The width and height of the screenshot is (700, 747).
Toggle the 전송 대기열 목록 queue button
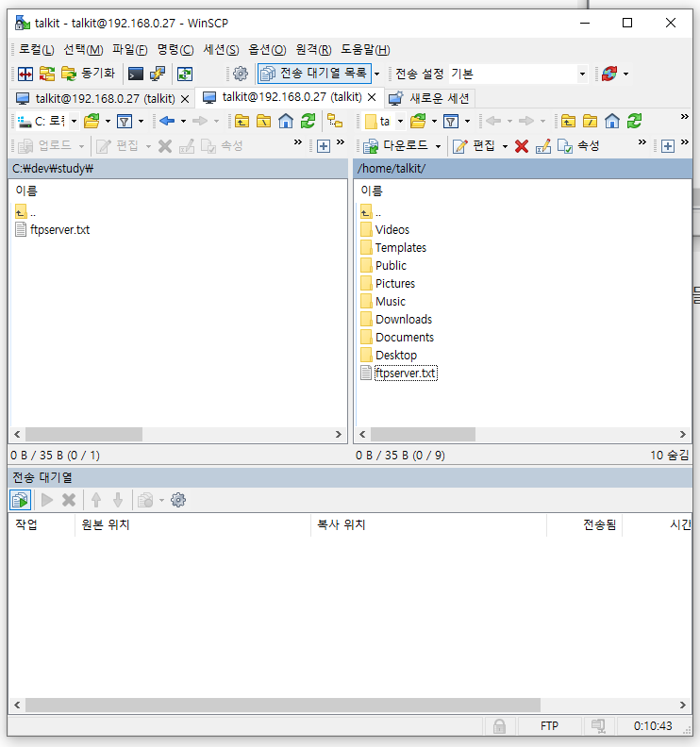click(x=314, y=74)
